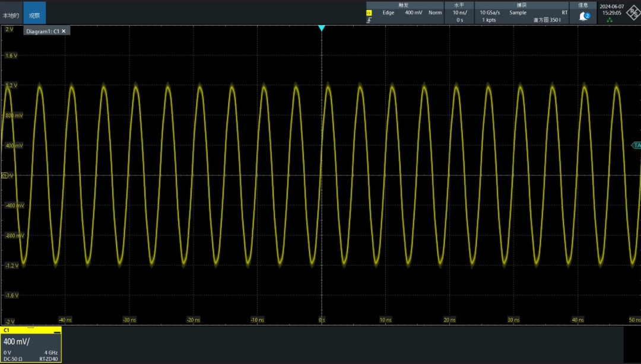Click the Sample acquisition mode
Viewport: 641px width, 364px height.
pos(518,12)
